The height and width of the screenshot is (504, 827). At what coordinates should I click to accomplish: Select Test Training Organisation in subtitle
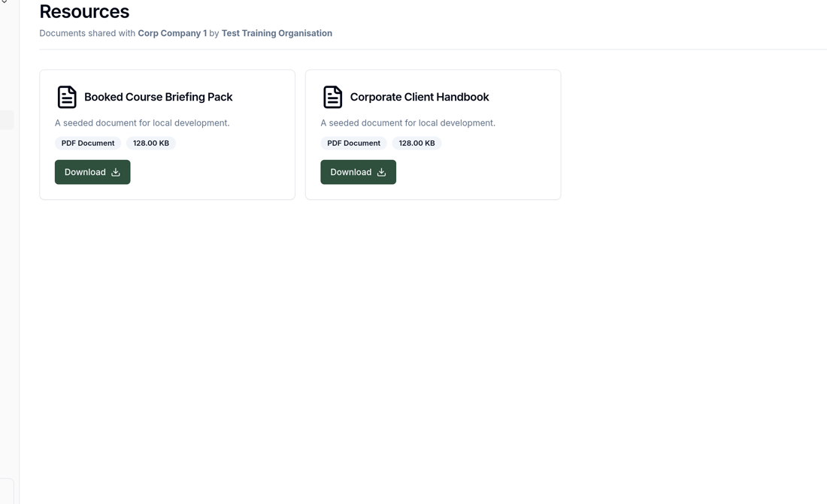coord(277,33)
